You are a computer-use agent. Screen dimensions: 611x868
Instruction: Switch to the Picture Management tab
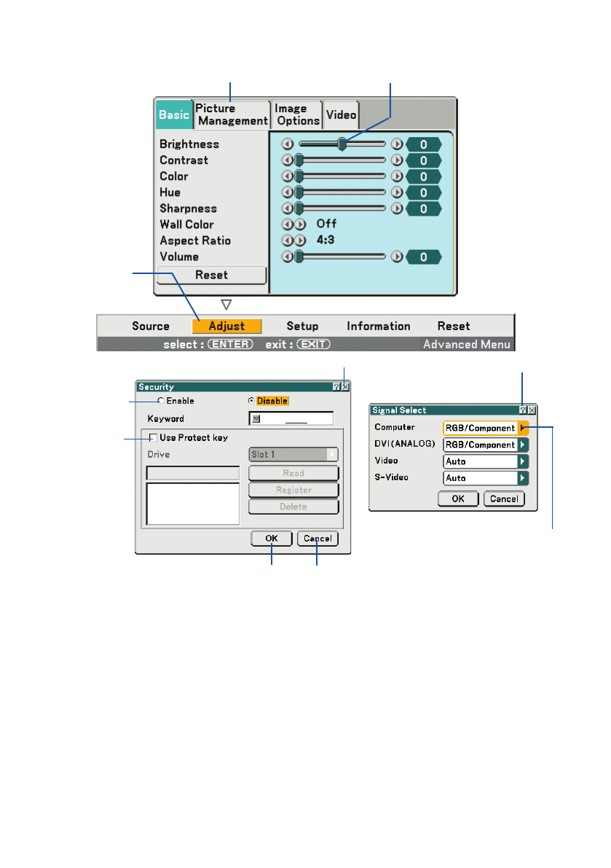point(232,114)
